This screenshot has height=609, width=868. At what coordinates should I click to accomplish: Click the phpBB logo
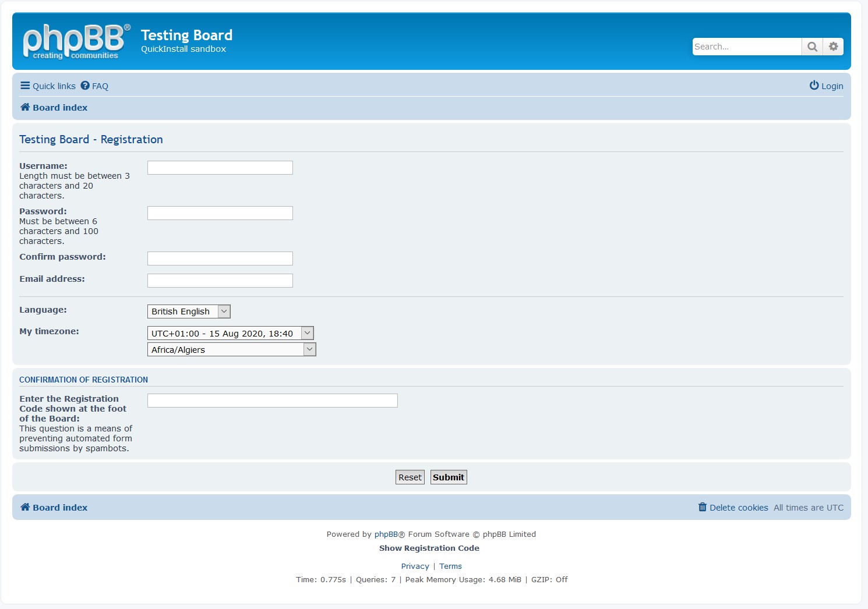(76, 41)
